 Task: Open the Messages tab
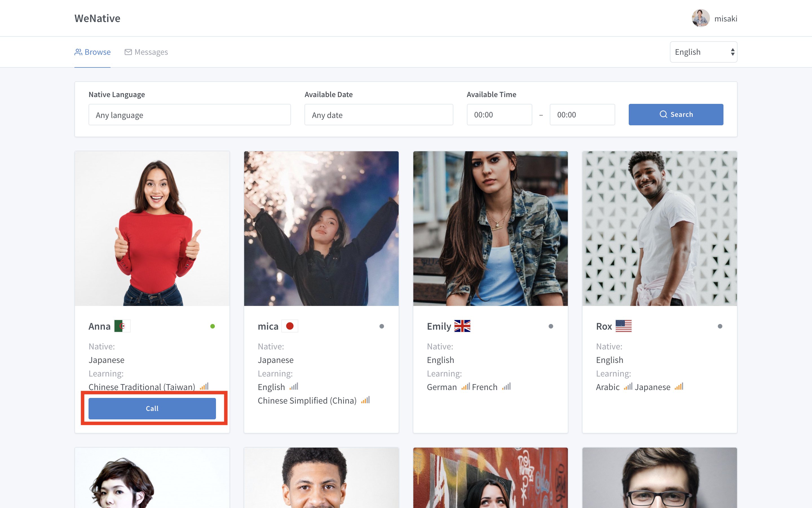click(x=146, y=52)
